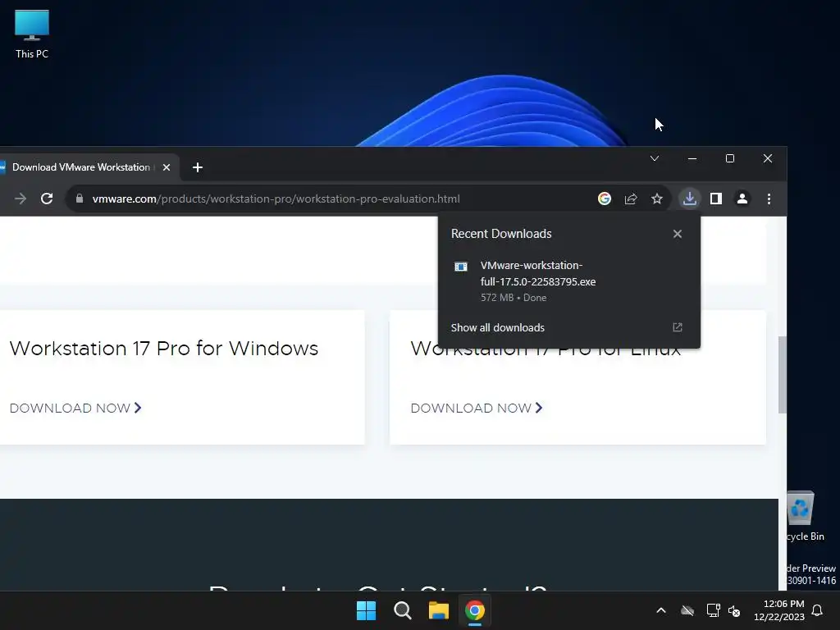Click DOWNLOAD NOW for Windows
840x630 pixels.
pos(75,409)
